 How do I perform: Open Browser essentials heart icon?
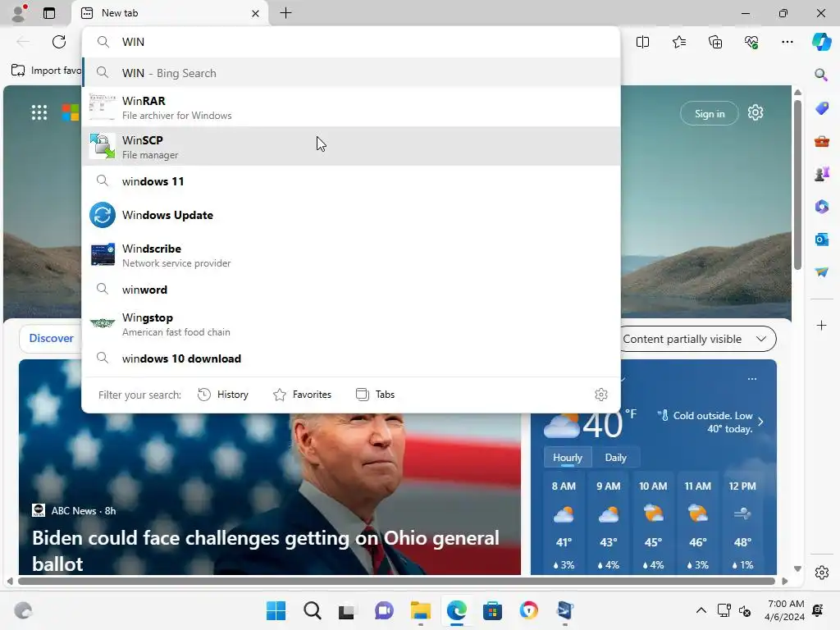(751, 42)
